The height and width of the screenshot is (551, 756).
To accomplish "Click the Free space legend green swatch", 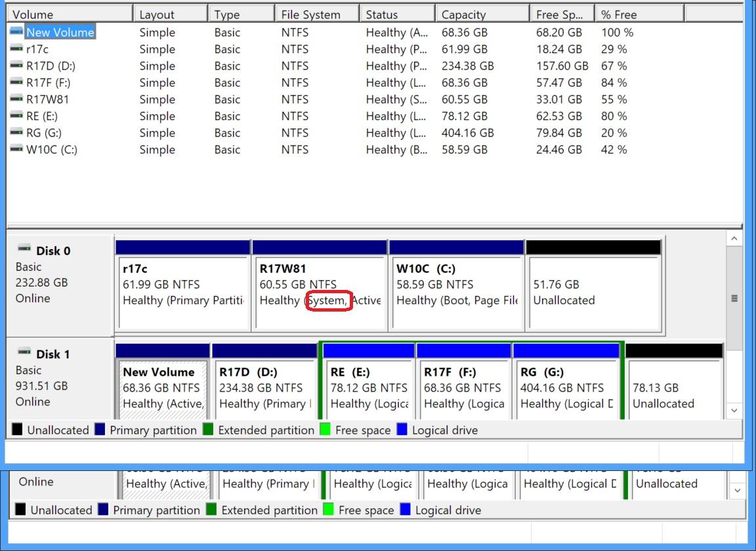I will (325, 429).
